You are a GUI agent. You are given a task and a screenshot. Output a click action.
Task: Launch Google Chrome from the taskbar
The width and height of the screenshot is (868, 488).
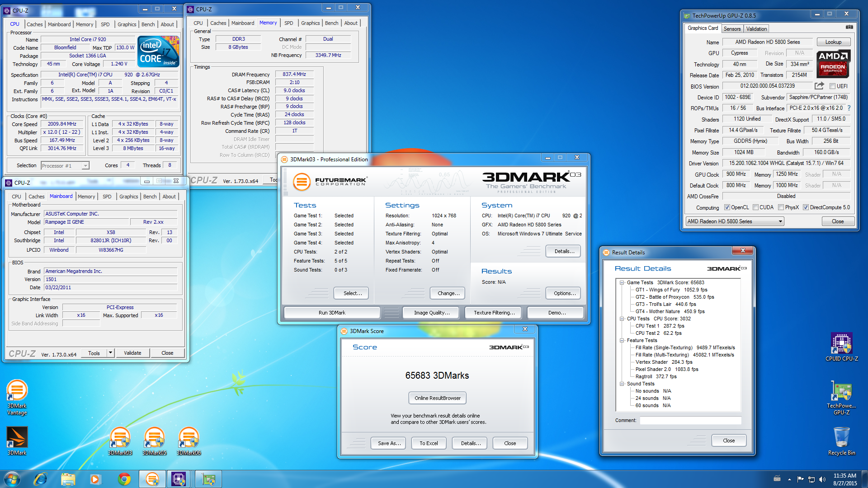coord(124,479)
